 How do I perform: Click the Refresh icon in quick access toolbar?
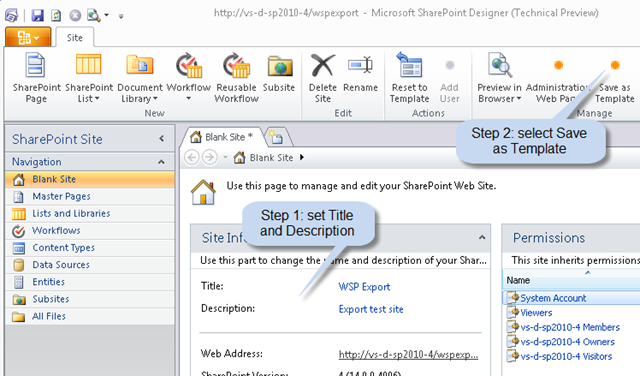click(56, 16)
